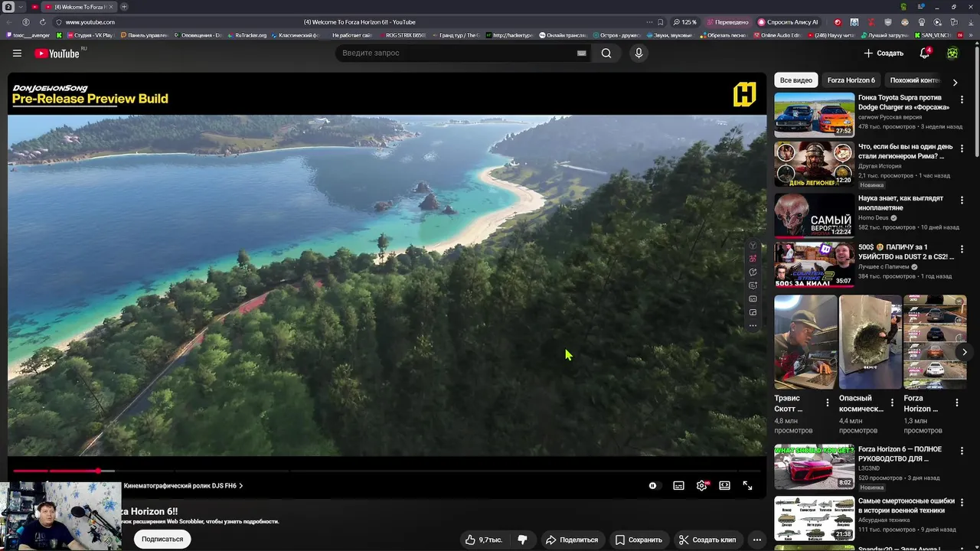Click the magnifier search button
The height and width of the screenshot is (551, 980).
(606, 53)
